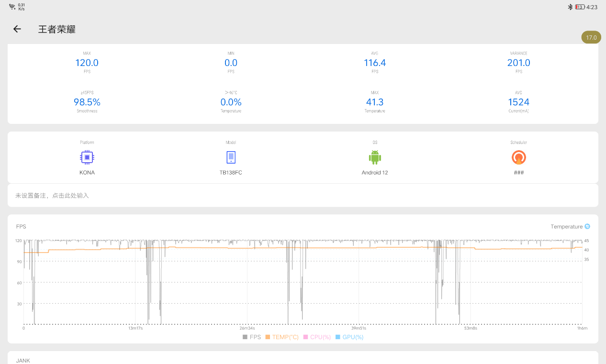
Task: Tap the 39m51s marker on time axis
Action: [x=359, y=328]
